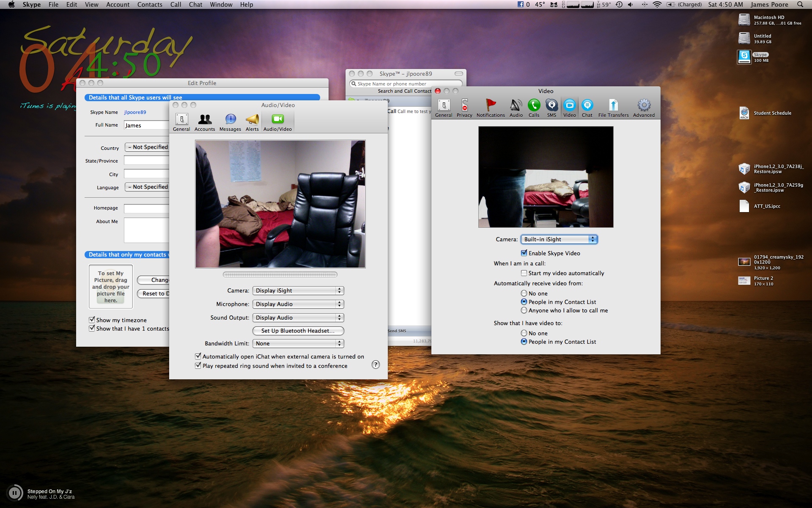Check Start my video automatically

point(524,273)
